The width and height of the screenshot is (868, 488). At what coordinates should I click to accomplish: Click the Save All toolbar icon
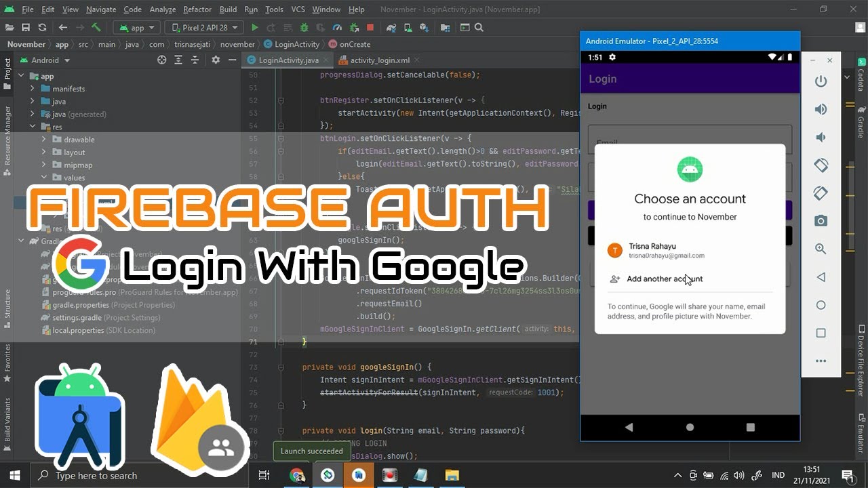(x=26, y=28)
